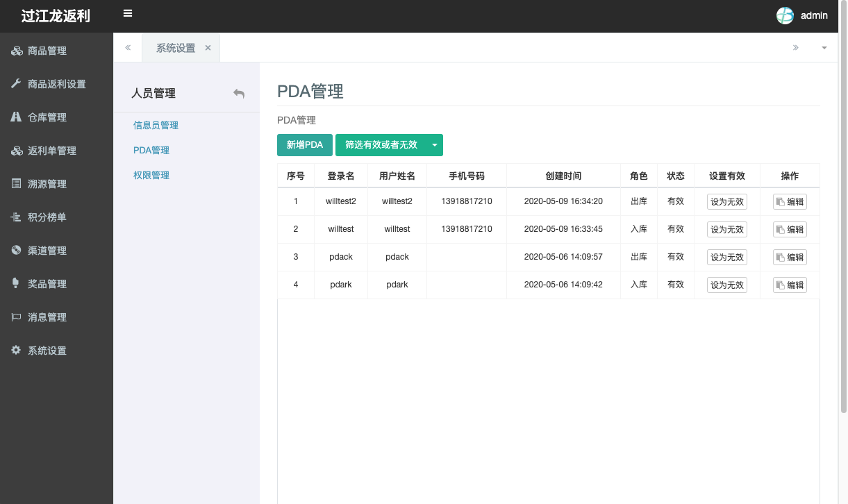Edit the pdark row

pos(790,285)
